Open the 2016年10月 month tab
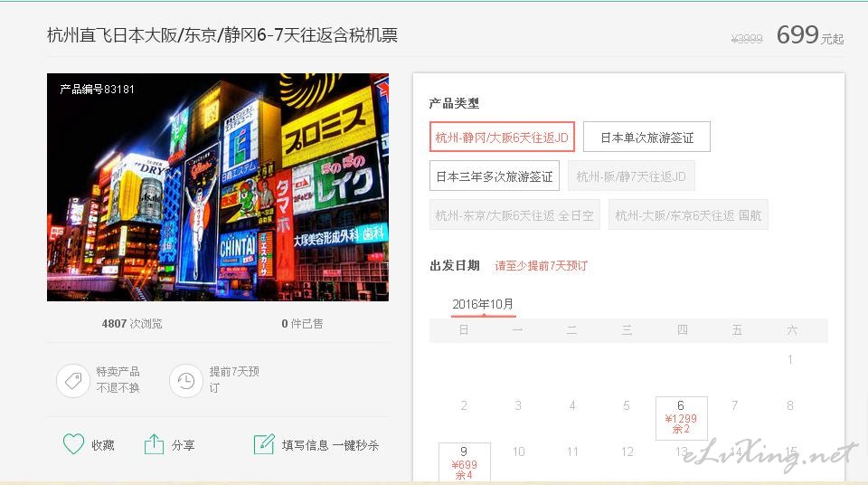 pos(483,304)
